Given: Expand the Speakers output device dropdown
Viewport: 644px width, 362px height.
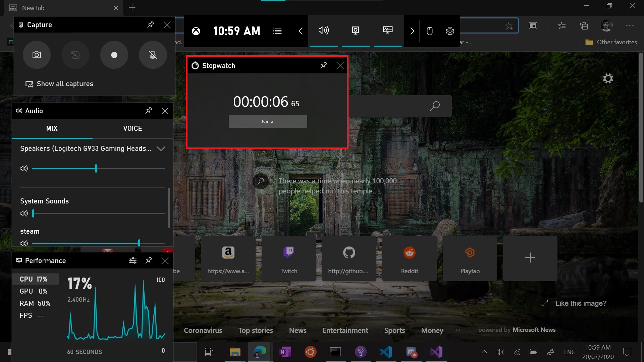Looking at the screenshot, I should coord(161,148).
